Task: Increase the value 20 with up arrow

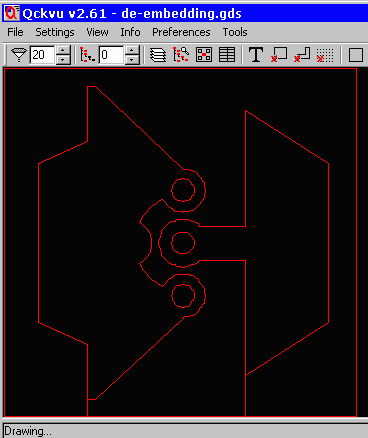Action: (x=63, y=50)
